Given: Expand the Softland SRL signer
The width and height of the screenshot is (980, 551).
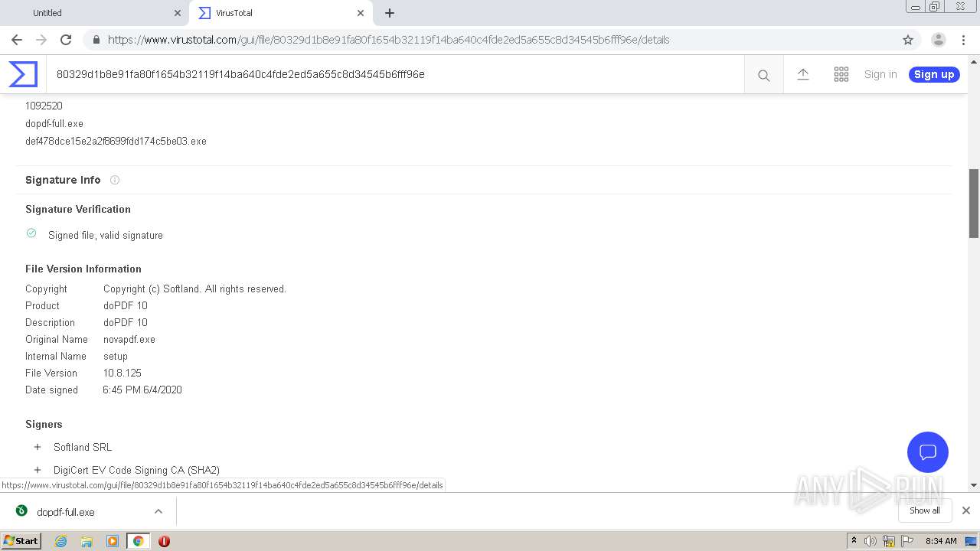Looking at the screenshot, I should click(37, 447).
